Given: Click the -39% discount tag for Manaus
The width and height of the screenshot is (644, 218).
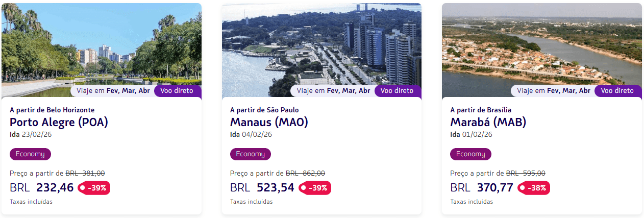Looking at the screenshot, I should pyautogui.click(x=315, y=188).
